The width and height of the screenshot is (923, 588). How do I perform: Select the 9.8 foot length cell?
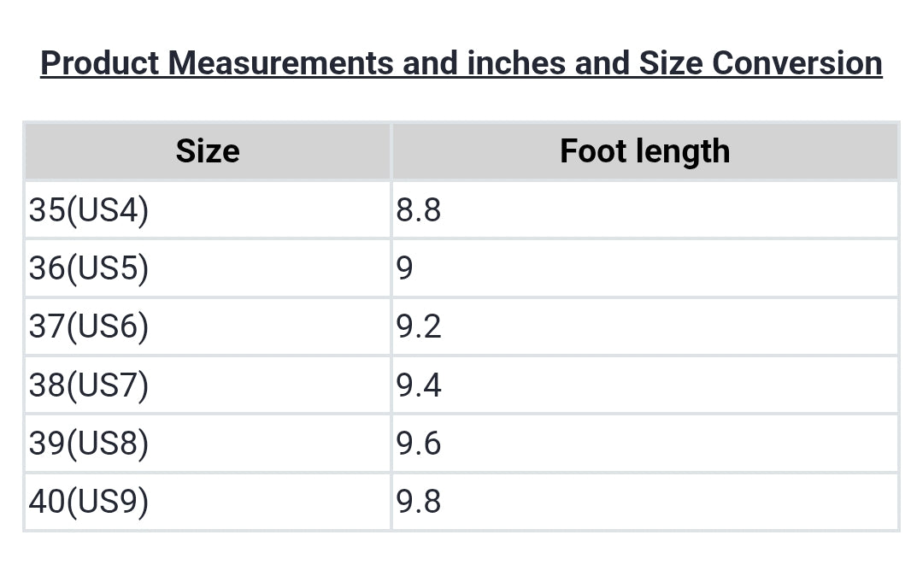[419, 502]
